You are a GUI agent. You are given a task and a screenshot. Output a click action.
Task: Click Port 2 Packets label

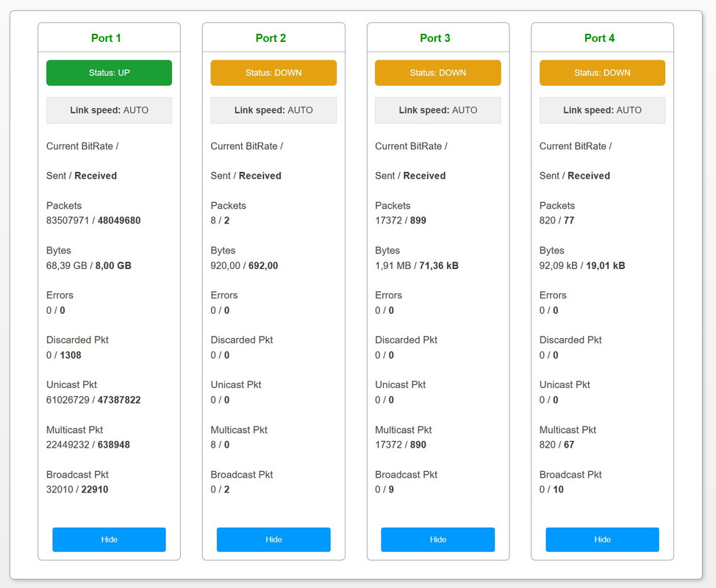click(229, 206)
